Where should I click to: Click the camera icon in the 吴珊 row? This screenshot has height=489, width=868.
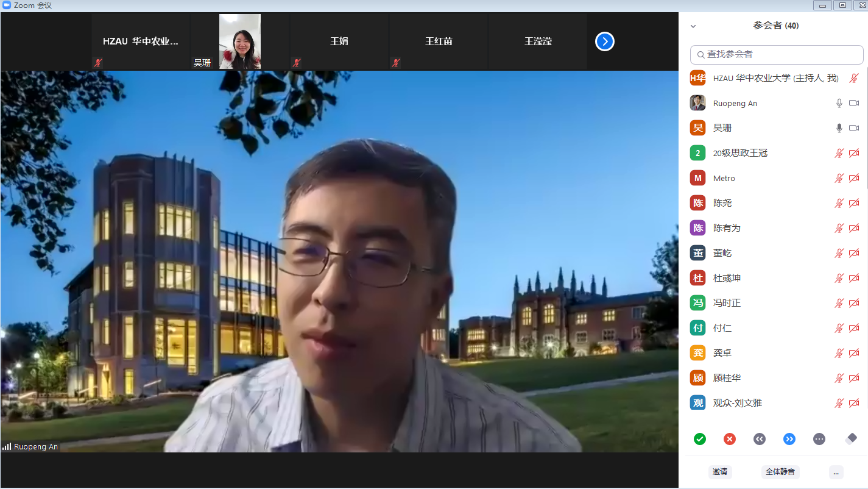pyautogui.click(x=854, y=128)
